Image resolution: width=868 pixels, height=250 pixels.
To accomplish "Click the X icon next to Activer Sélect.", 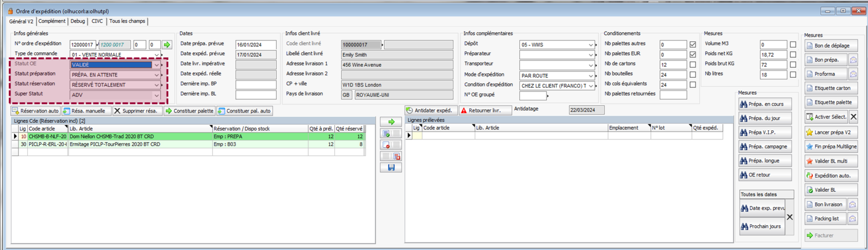I will [854, 117].
